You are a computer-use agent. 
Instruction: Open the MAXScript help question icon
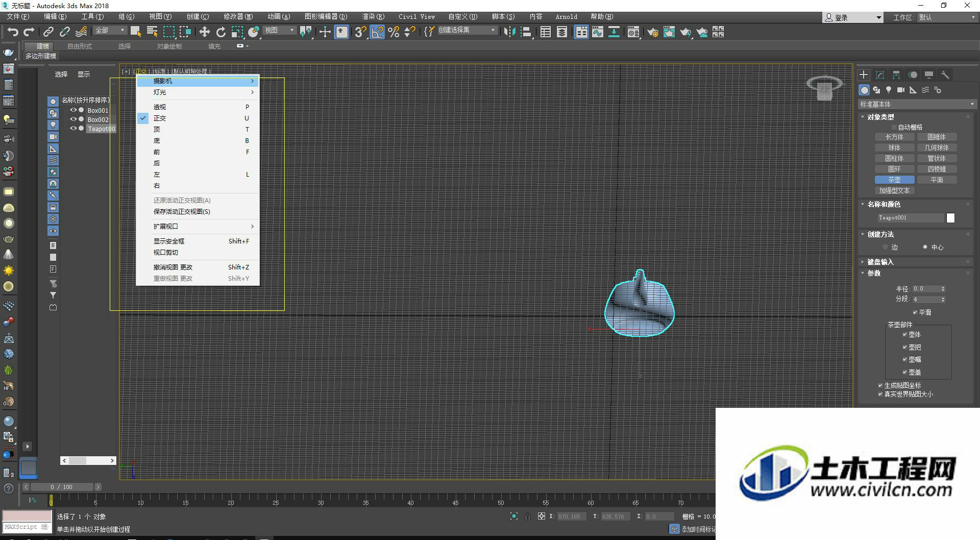8,488
